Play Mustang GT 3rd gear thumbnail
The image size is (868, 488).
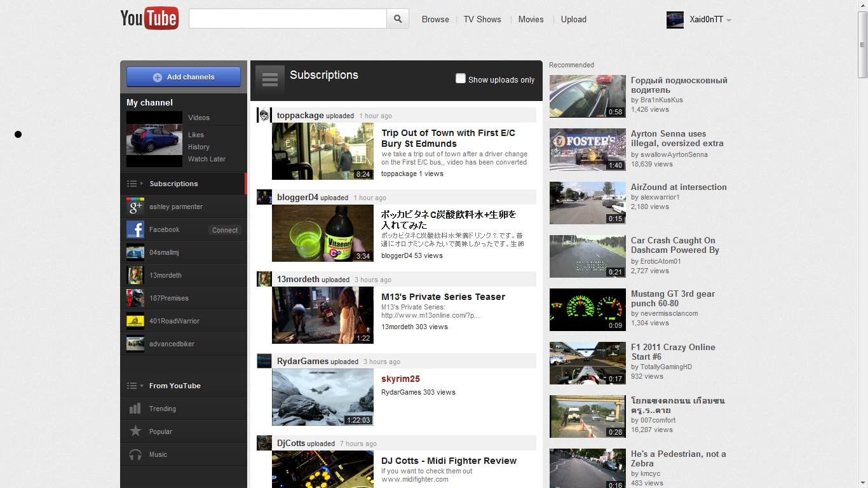(x=588, y=309)
